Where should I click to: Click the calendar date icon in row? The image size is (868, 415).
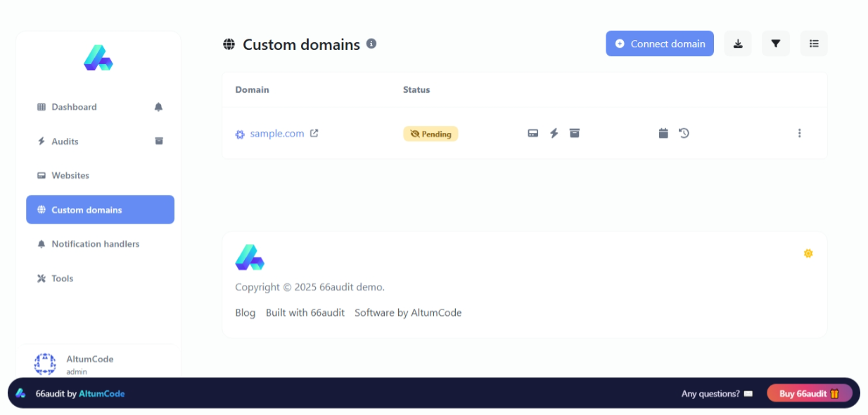coord(663,133)
